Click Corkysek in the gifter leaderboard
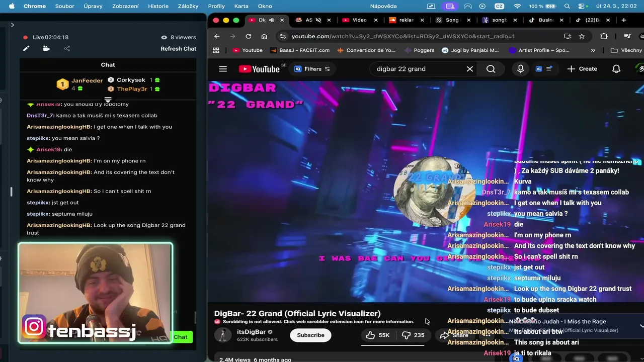The width and height of the screenshot is (644, 362). pyautogui.click(x=133, y=80)
